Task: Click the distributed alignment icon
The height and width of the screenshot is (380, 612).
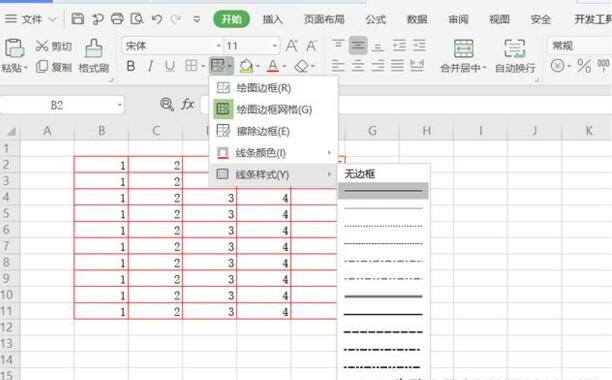Action: [417, 66]
